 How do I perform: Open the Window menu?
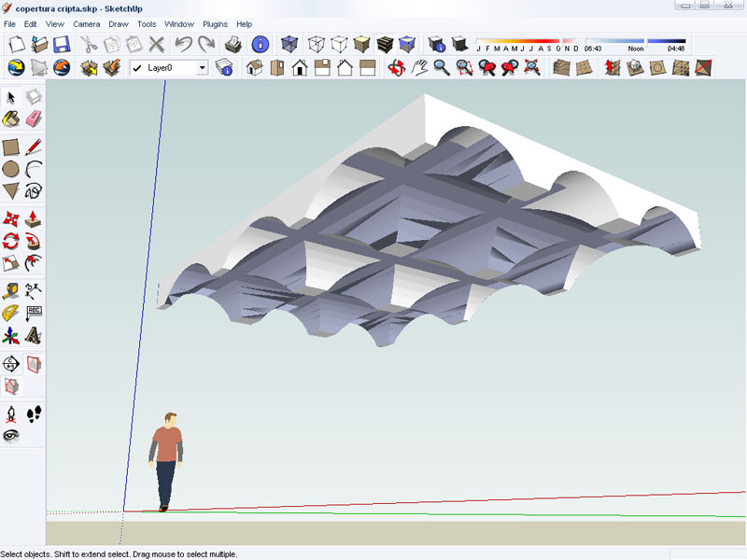pyautogui.click(x=178, y=23)
